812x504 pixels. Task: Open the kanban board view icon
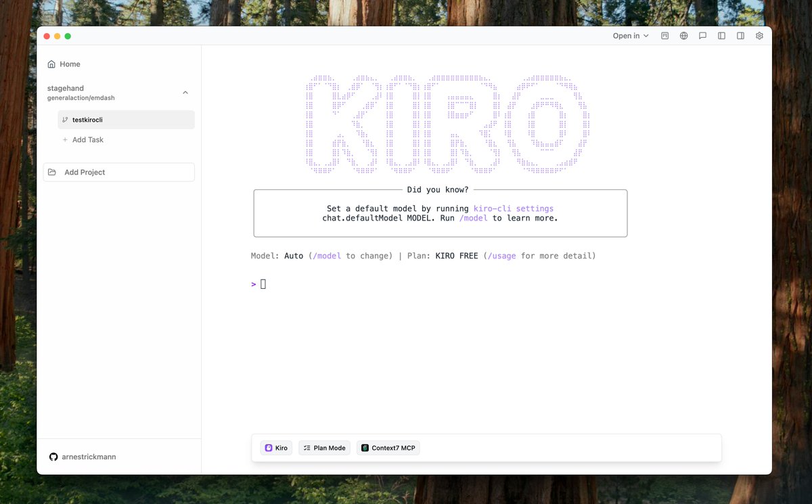[665, 36]
